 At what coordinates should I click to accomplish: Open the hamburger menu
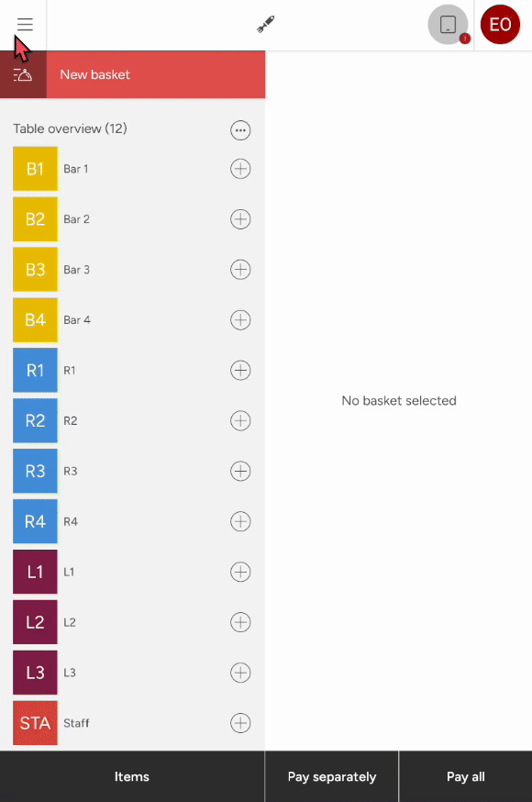25,24
